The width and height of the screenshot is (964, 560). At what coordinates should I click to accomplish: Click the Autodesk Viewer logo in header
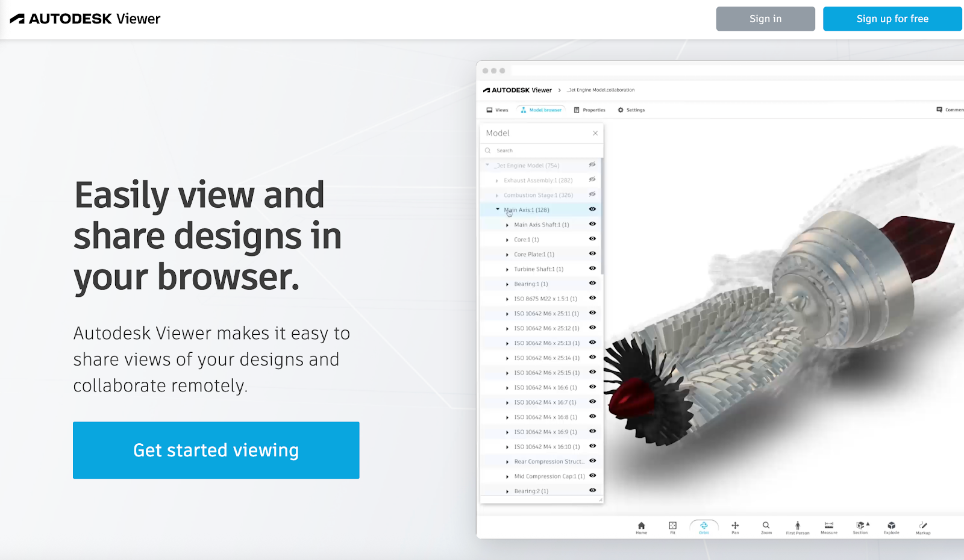85,19
